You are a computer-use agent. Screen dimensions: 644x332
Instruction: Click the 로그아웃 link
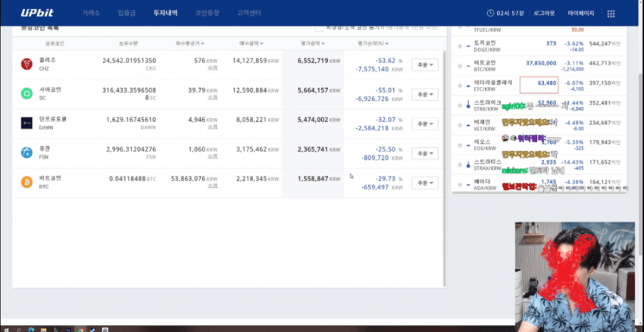[544, 13]
